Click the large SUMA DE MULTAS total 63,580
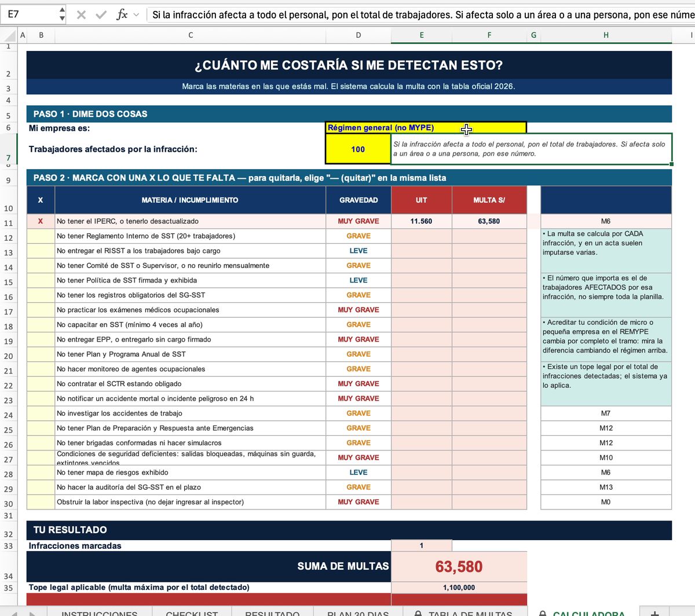 (x=459, y=566)
